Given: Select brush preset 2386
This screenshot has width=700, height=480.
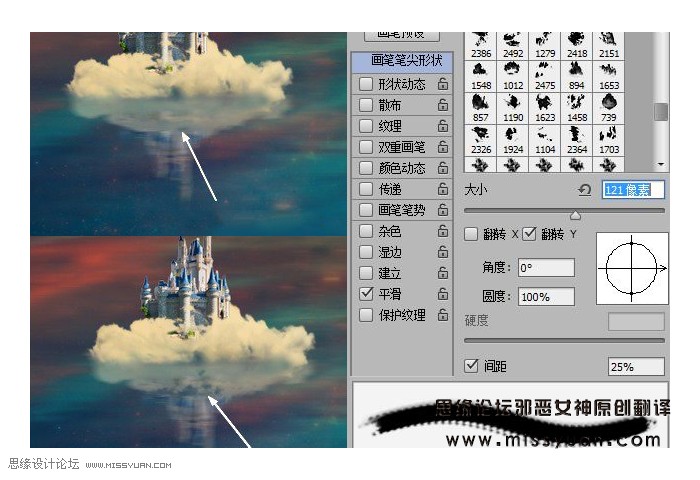Looking at the screenshot, I should 481,45.
